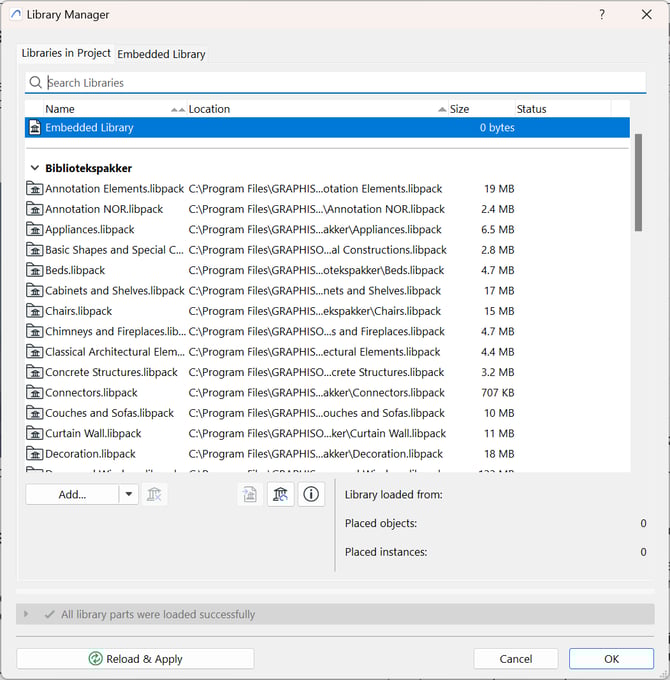Viewport: 670px width, 680px height.
Task: Collapse the Bibliotekspakker group
Action: coord(35,169)
